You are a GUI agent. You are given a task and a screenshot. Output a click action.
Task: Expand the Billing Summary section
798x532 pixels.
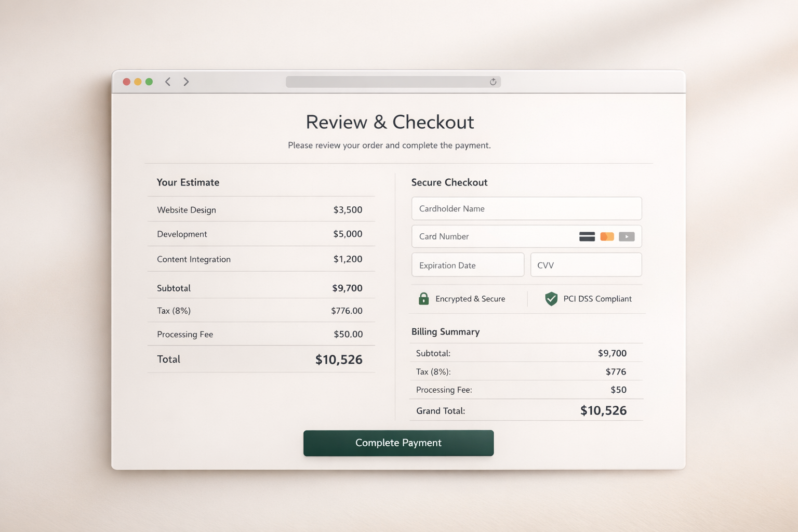445,331
